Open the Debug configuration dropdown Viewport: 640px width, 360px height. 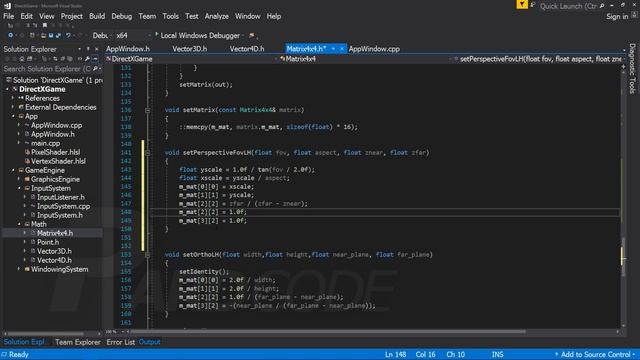102,36
